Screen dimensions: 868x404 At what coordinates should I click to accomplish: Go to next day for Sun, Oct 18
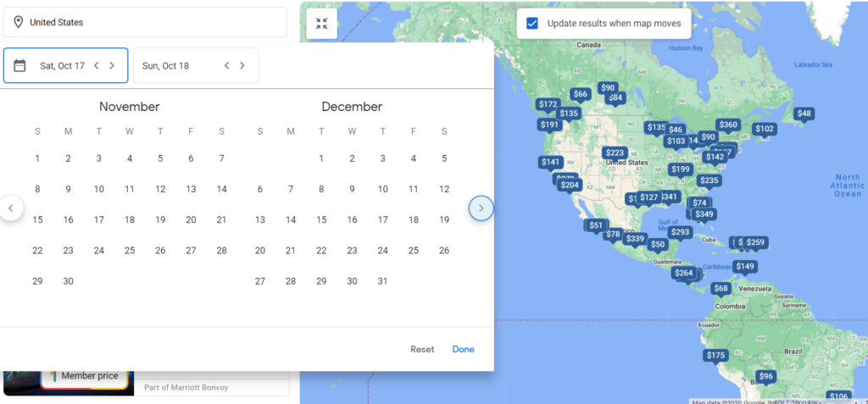(242, 65)
